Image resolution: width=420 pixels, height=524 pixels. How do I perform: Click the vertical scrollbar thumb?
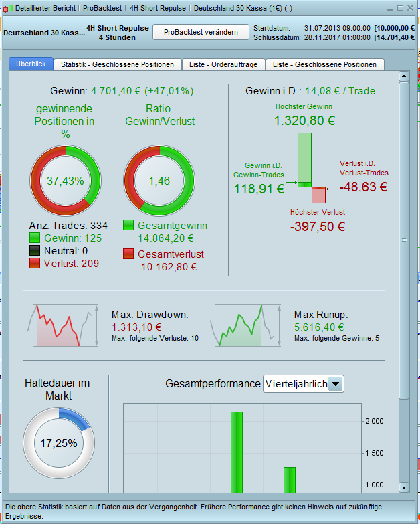tap(404, 241)
